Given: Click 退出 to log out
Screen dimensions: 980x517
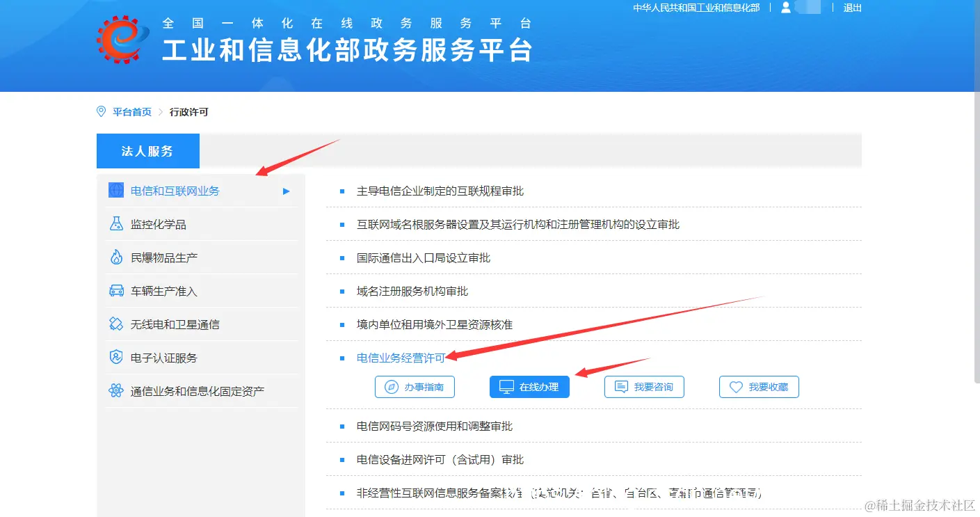Looking at the screenshot, I should 852,8.
